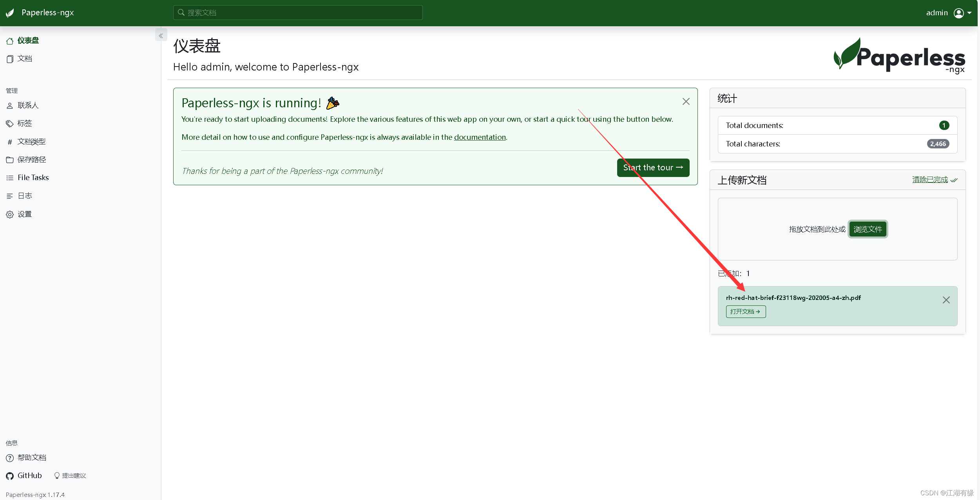Open 帮助文档 help documentation

pyautogui.click(x=31, y=458)
